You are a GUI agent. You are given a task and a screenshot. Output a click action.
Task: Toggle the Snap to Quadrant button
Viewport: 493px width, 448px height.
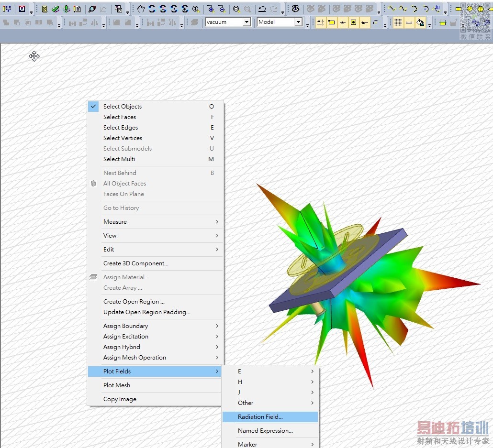point(364,22)
